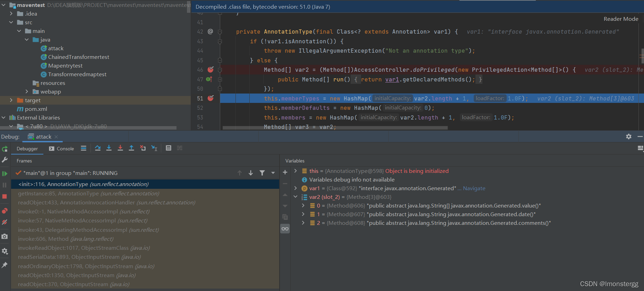Viewport: 644px width, 291px height.
Task: Resume program with green play icon
Action: coord(5,174)
